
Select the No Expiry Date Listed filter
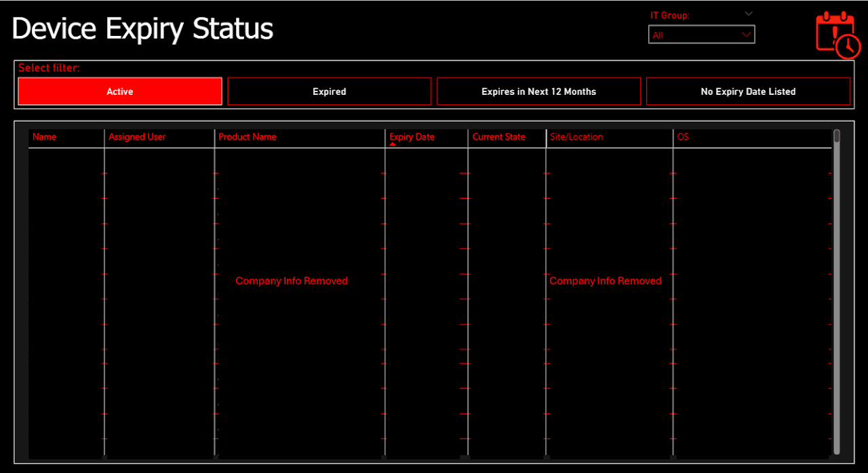pos(748,91)
